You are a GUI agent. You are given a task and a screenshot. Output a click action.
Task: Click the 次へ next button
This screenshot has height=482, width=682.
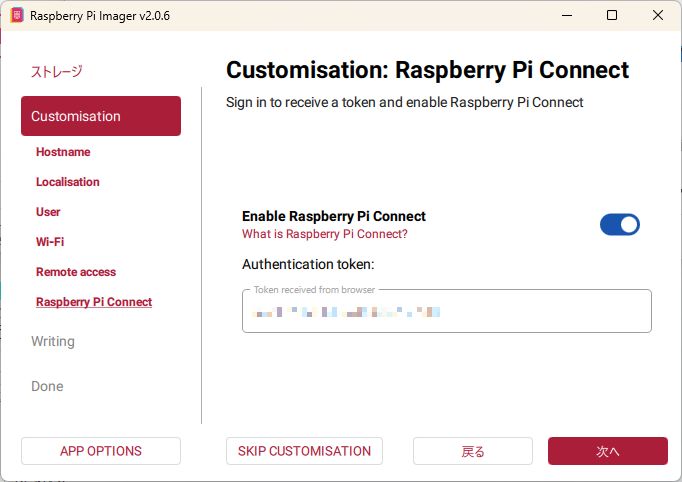click(608, 451)
